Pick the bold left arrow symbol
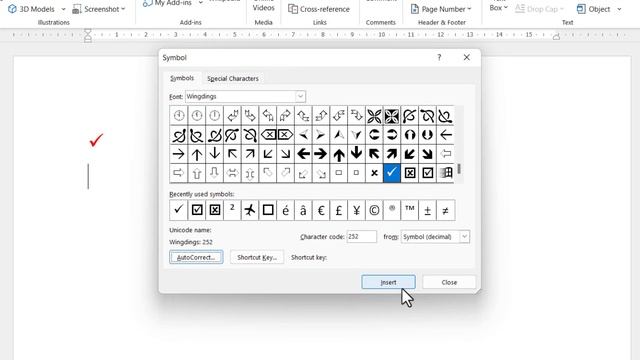This screenshot has height=360, width=640. [x=303, y=154]
